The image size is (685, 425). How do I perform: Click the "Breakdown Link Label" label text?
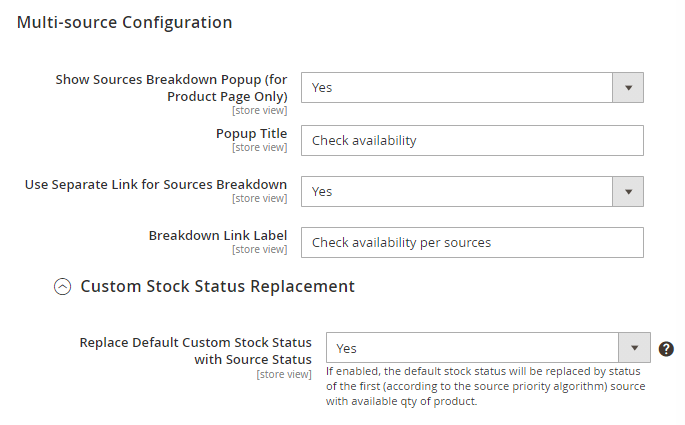tap(218, 235)
